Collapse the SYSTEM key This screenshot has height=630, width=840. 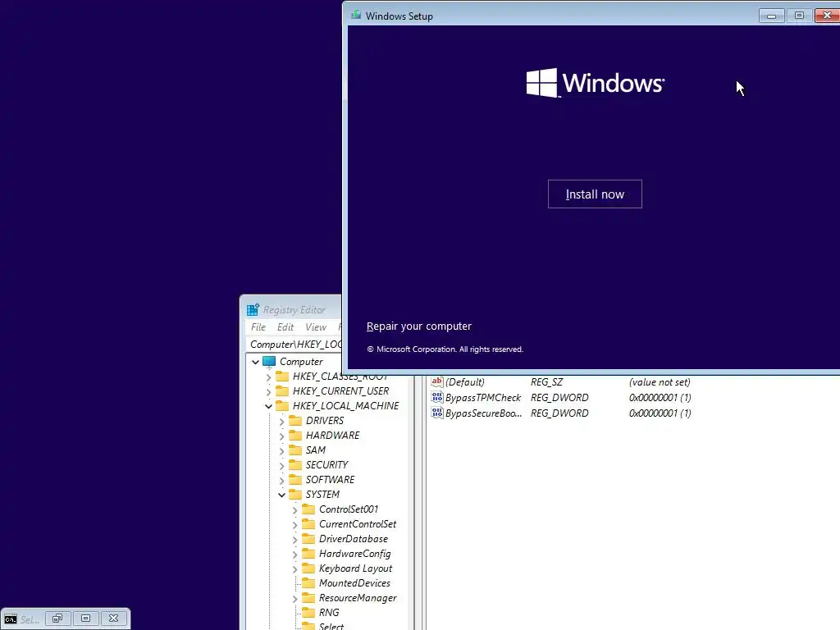click(x=282, y=495)
